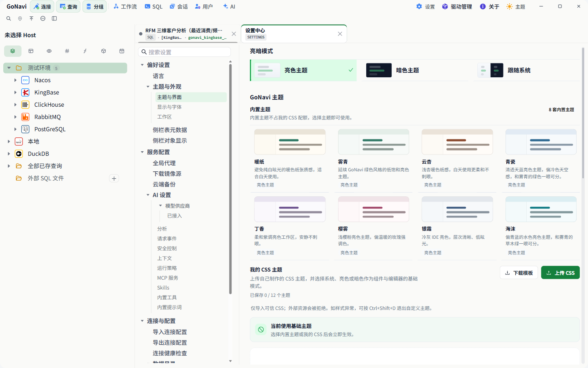
Task: Select the 亮色主题 light mode option
Action: pyautogui.click(x=303, y=70)
